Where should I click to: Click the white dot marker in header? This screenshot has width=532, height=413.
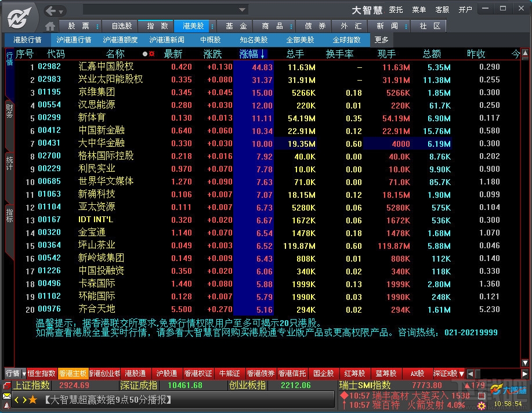click(145, 53)
